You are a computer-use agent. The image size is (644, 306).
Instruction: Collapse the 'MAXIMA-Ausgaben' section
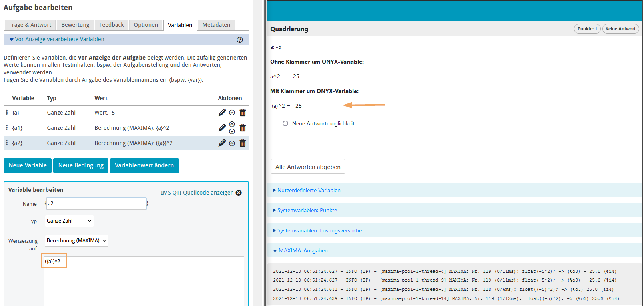pos(303,251)
